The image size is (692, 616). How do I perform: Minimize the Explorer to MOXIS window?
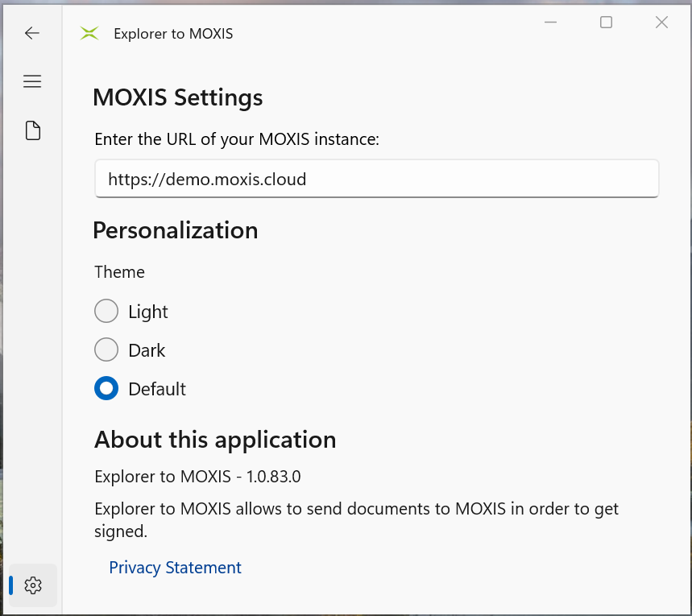(x=550, y=22)
